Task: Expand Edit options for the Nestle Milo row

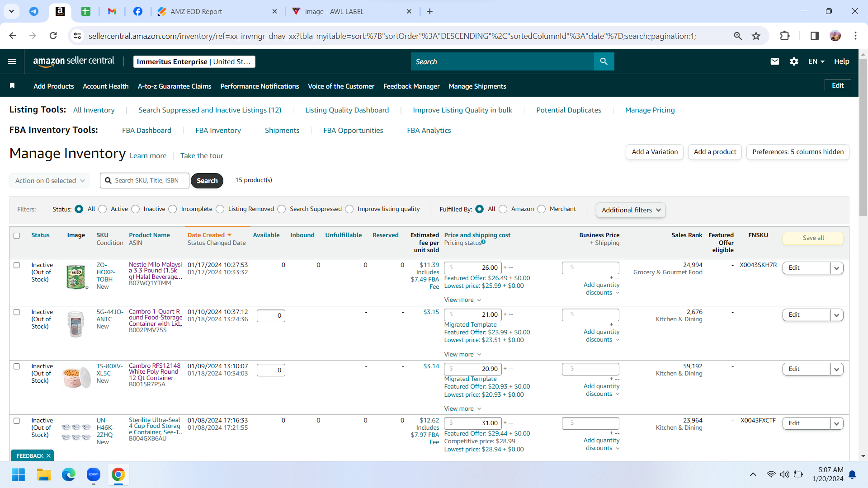Action: [x=837, y=268]
